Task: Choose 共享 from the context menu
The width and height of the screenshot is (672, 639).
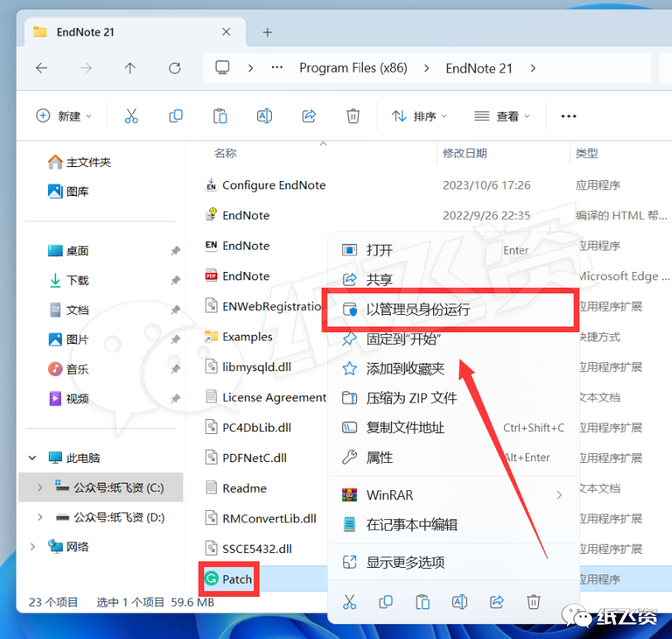Action: 455,279
